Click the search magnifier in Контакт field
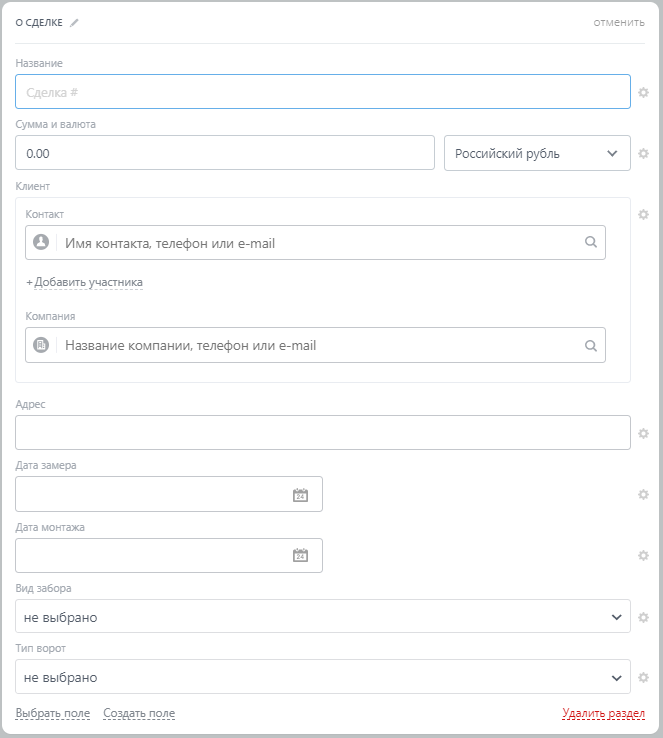663x738 pixels. coord(591,242)
